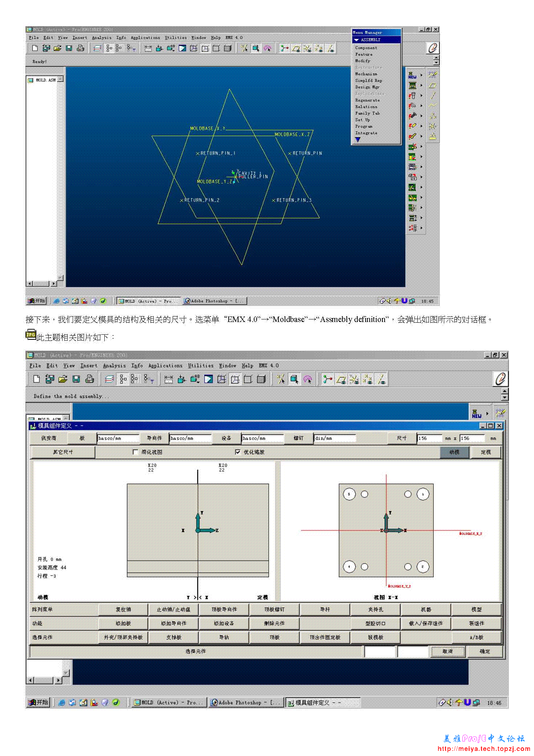Click the 取消 button in dialog
This screenshot has width=534, height=756.
pos(447,651)
